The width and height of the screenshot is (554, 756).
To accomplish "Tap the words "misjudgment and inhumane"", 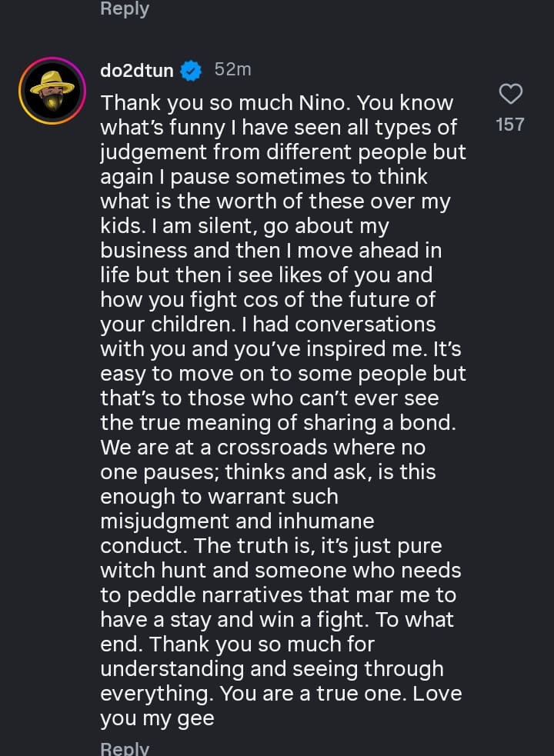I will point(237,521).
